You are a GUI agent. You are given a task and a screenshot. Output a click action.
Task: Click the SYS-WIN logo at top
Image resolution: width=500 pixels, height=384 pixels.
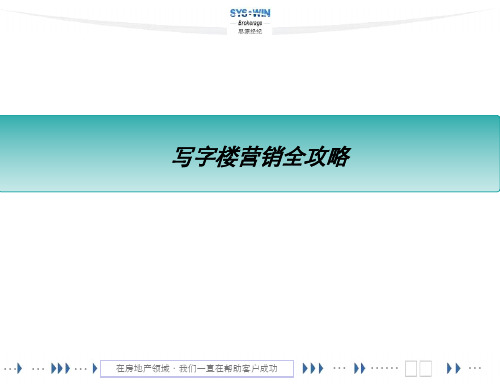(250, 13)
